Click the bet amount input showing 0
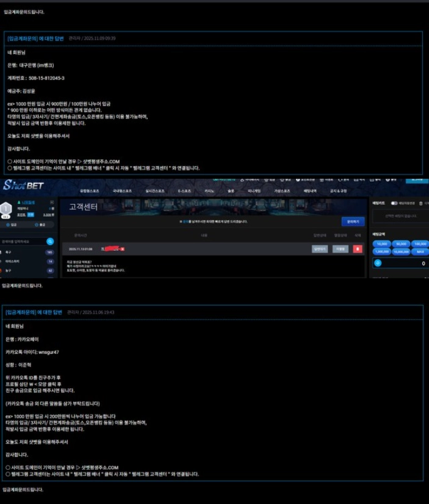Image resolution: width=429 pixels, height=504 pixels. [x=406, y=264]
